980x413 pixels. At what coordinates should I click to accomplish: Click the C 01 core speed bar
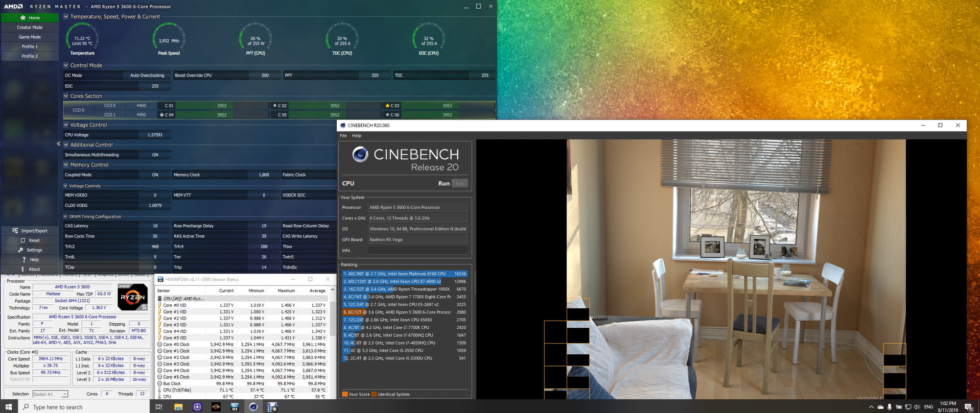222,106
